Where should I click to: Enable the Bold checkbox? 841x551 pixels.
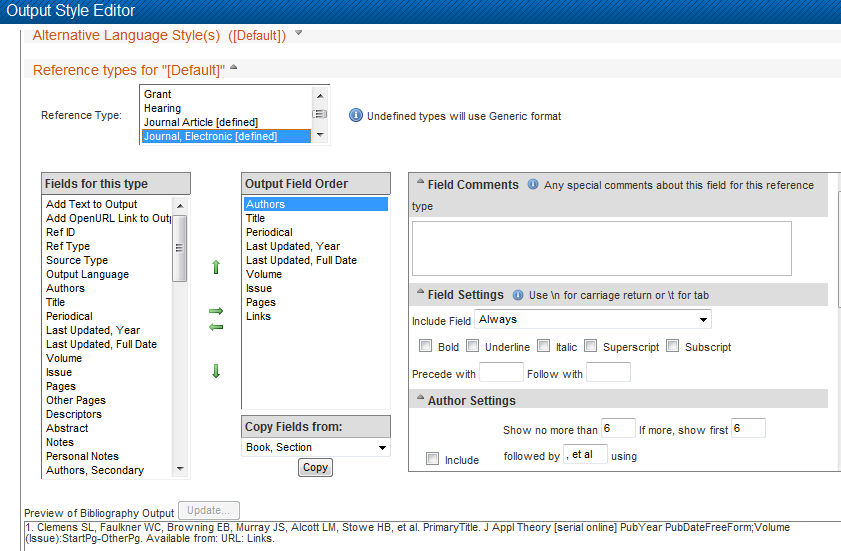[425, 346]
